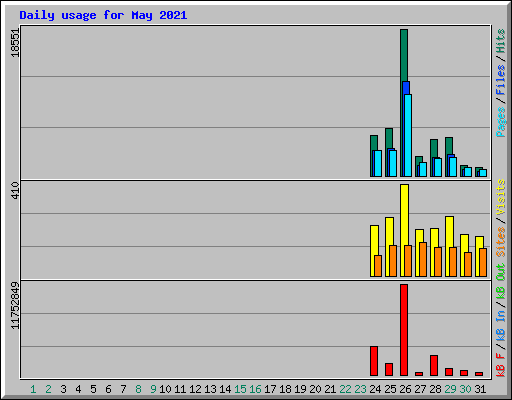Click day 30 on the x-axis
Viewport: 512px width, 400px height.
point(465,389)
